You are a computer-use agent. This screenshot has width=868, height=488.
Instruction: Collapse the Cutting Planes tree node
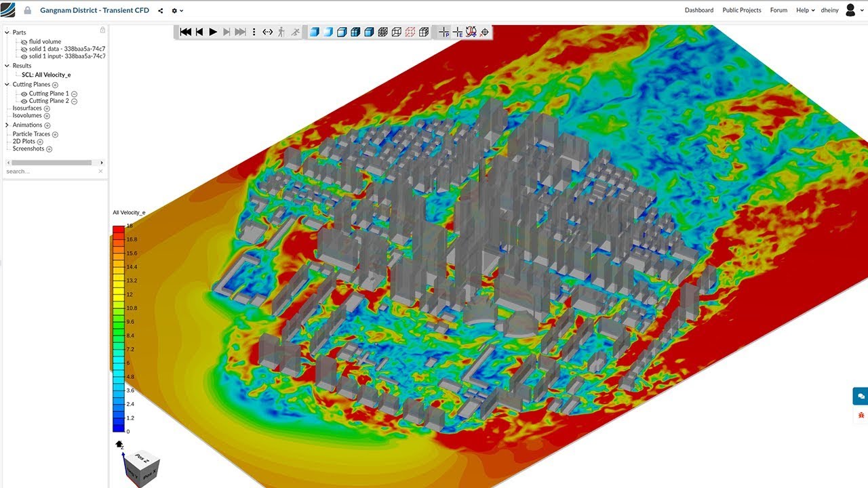tap(7, 85)
